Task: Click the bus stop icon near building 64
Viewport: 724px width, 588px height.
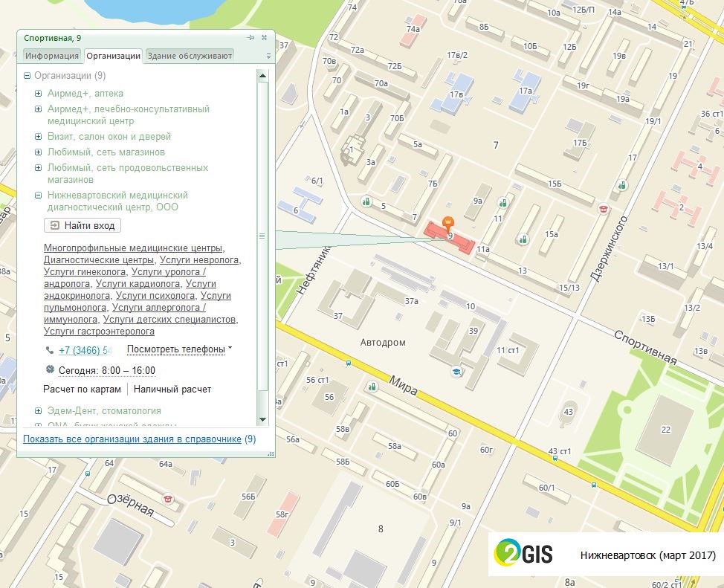Action: tap(87, 474)
